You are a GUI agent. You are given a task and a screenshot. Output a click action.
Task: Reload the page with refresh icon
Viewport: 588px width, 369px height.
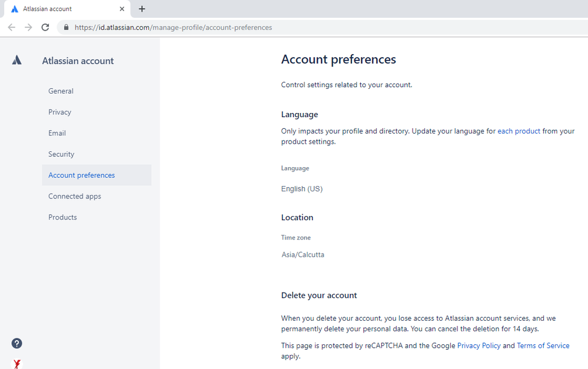click(x=45, y=28)
